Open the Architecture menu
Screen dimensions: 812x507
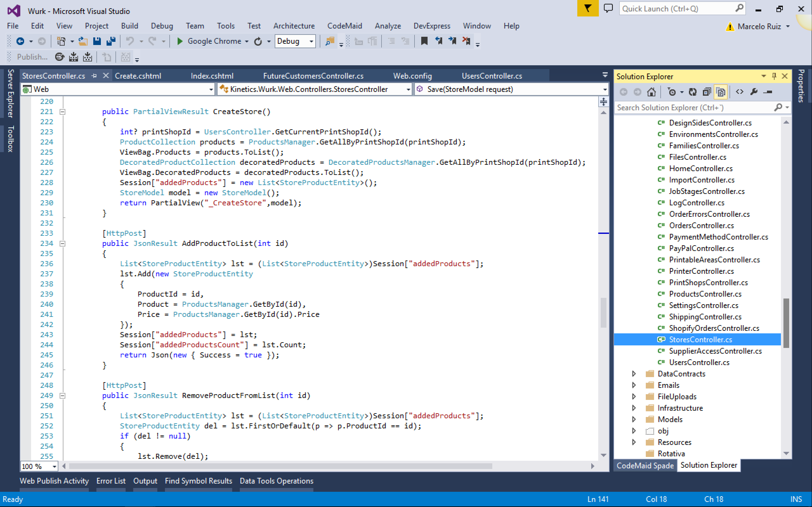click(294, 26)
